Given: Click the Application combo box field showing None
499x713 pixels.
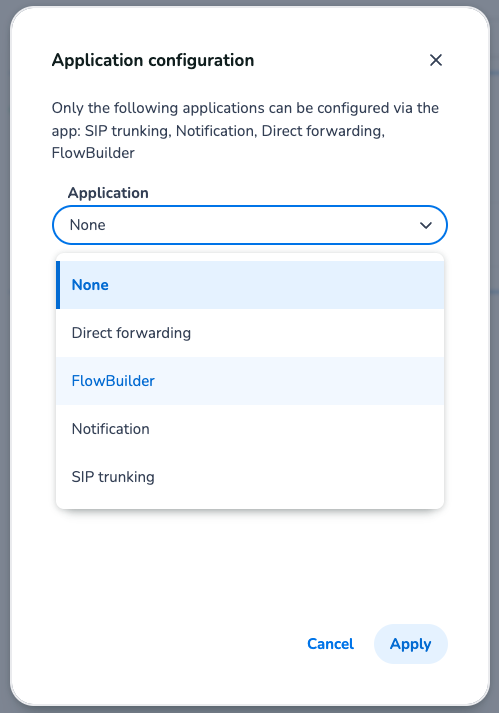Looking at the screenshot, I should (250, 225).
